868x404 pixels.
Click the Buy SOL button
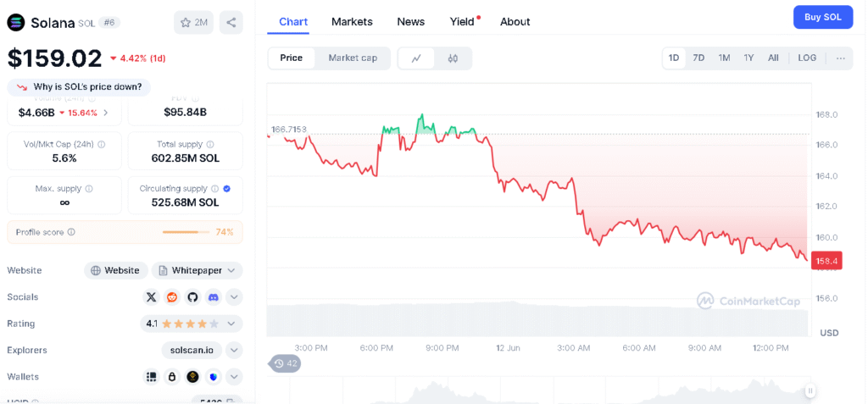(x=823, y=17)
